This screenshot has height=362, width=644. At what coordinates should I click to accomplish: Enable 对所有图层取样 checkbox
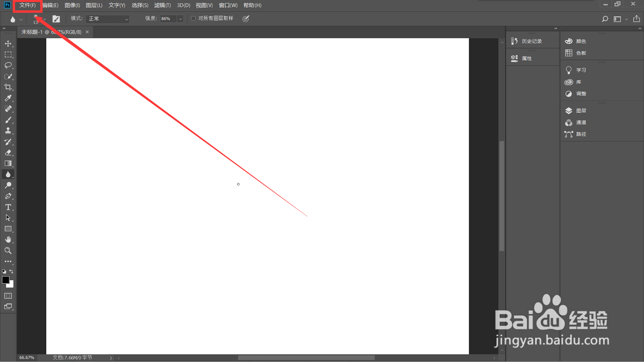[194, 18]
